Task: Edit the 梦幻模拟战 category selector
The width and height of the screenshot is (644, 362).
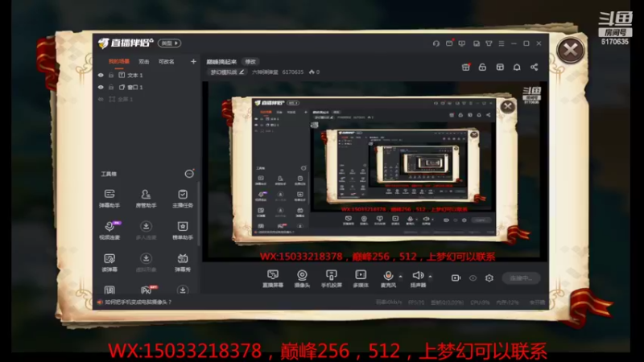Action: (227, 72)
